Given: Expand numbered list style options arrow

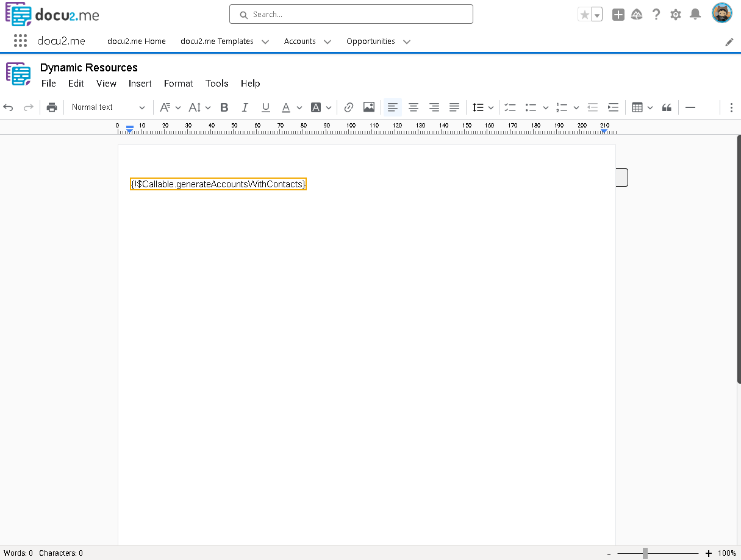Looking at the screenshot, I should point(576,107).
